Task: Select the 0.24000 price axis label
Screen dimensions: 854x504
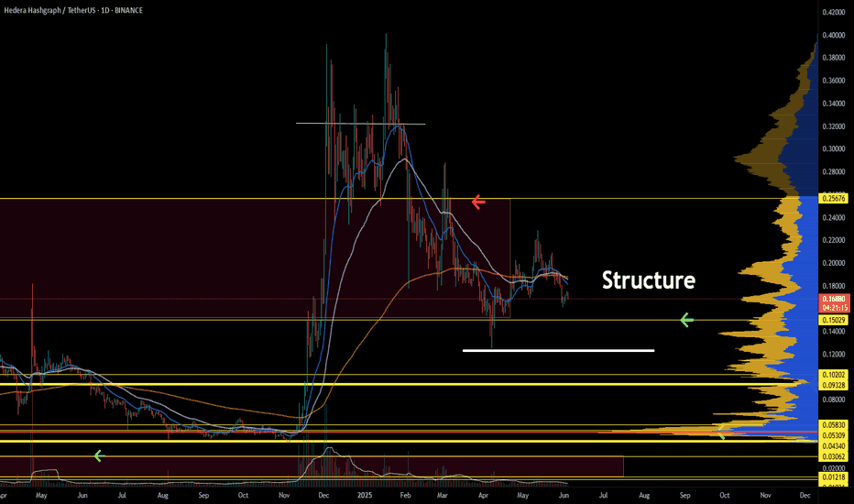Action: (833, 217)
